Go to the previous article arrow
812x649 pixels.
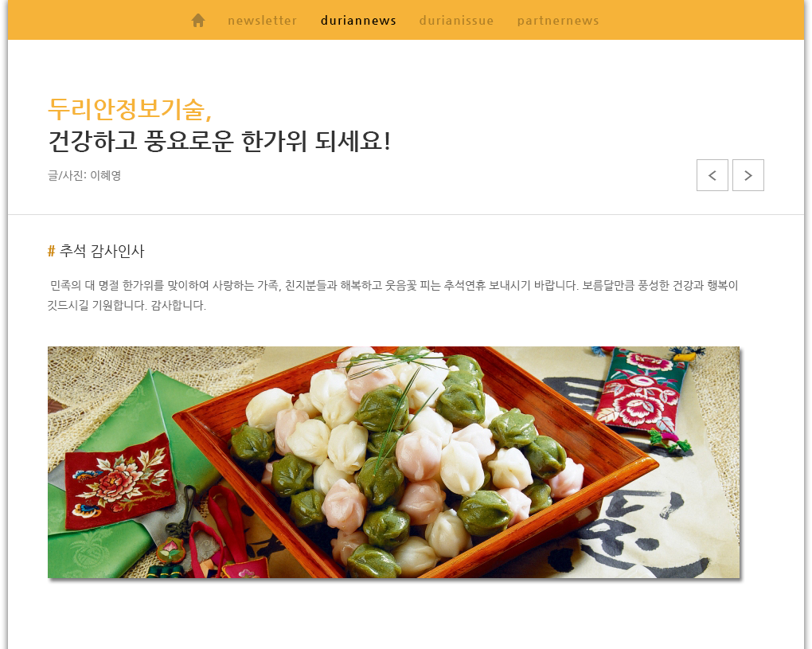712,175
